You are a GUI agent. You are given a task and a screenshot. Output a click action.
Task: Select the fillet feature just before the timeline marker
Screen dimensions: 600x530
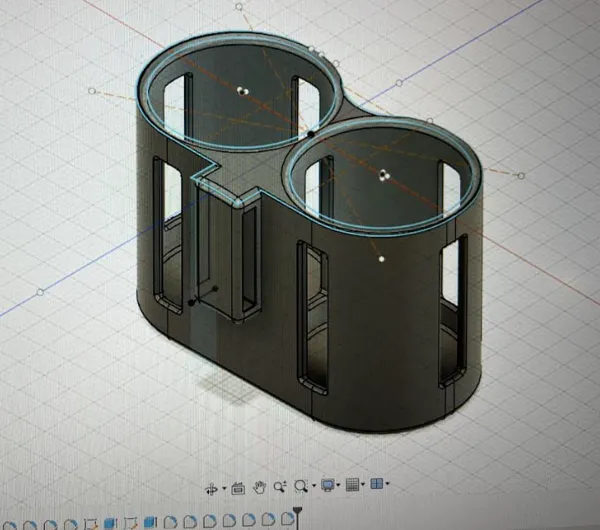click(x=287, y=519)
